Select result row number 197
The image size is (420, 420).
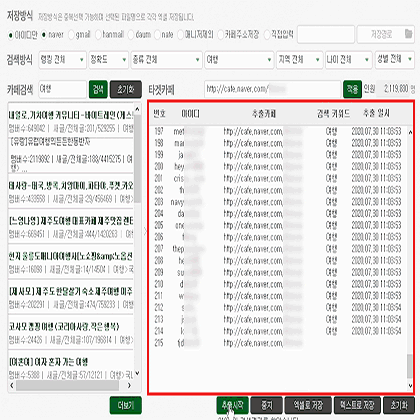[x=278, y=131]
